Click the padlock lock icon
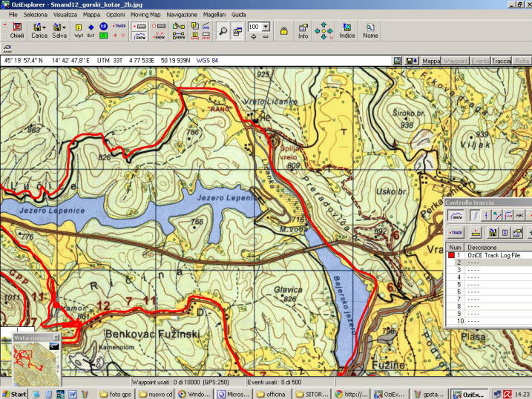Screen dimensions: 532x399 [284, 31]
